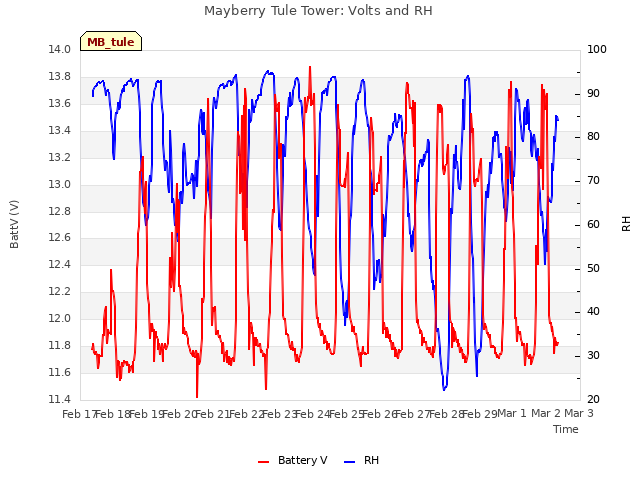Click the Mar 2 date label
This screenshot has width=640, height=480.
tap(546, 413)
